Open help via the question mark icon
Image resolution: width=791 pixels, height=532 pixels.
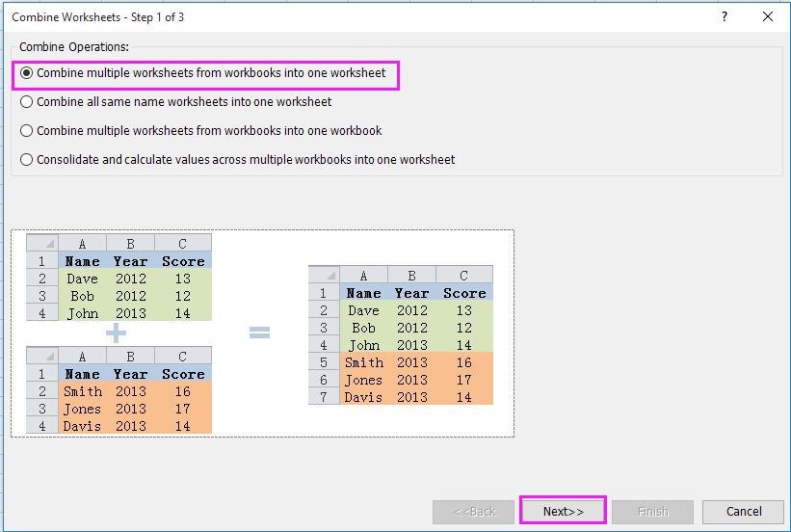[x=725, y=16]
